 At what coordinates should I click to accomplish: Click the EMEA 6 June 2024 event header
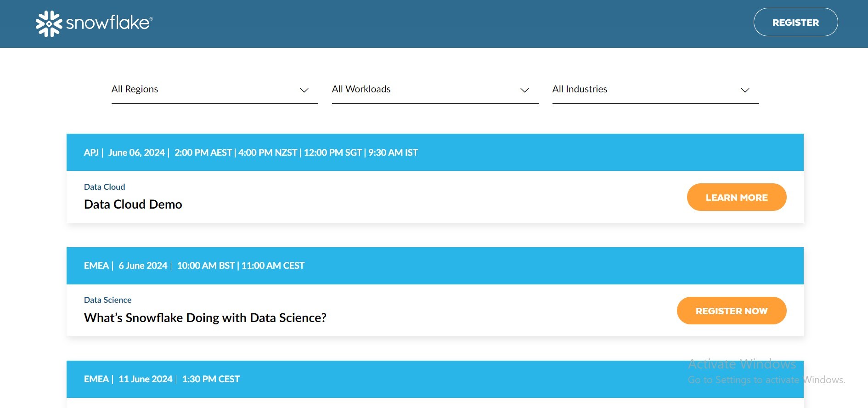coord(435,266)
